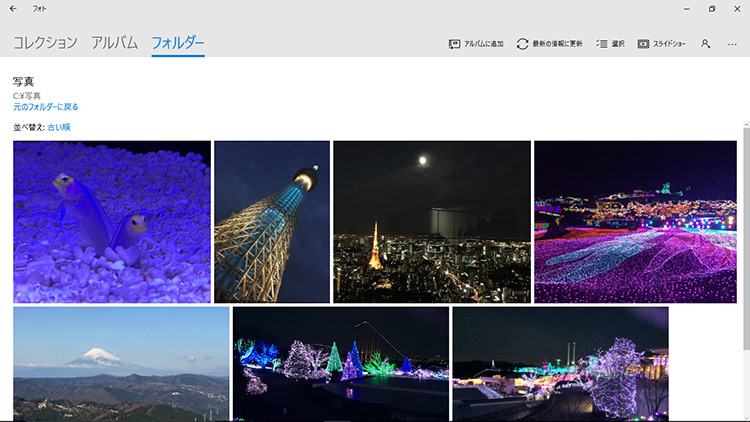
Task: Open the 古い順 sort order dropdown
Action: tap(59, 127)
